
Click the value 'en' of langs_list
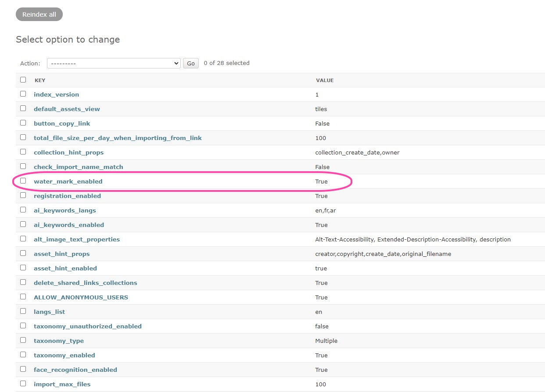pos(319,312)
